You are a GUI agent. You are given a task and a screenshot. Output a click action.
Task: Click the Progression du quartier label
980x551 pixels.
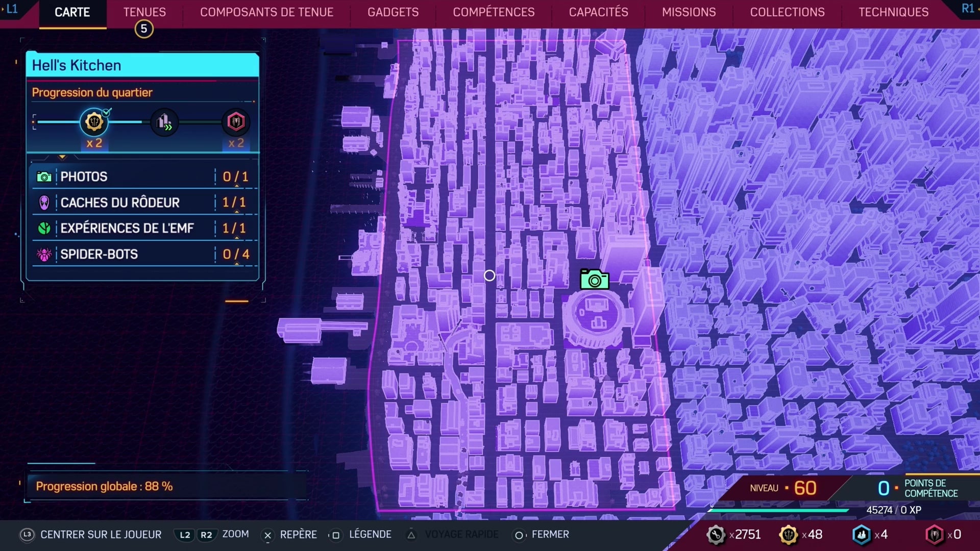point(92,92)
